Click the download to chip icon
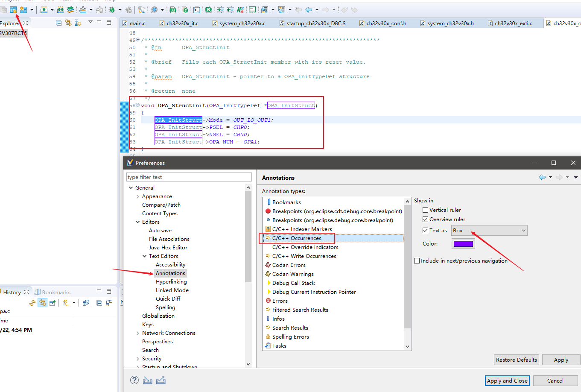This screenshot has height=392, width=581. (x=83, y=9)
